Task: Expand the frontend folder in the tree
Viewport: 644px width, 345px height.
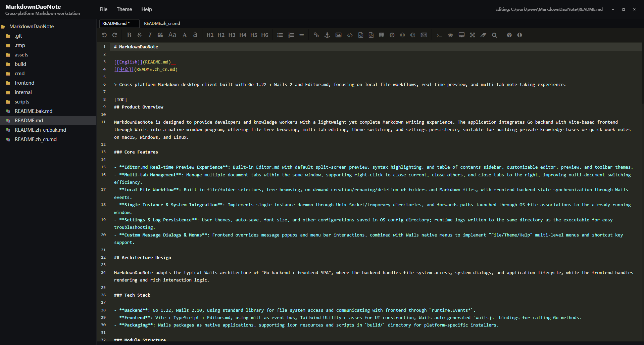Action: (x=24, y=83)
